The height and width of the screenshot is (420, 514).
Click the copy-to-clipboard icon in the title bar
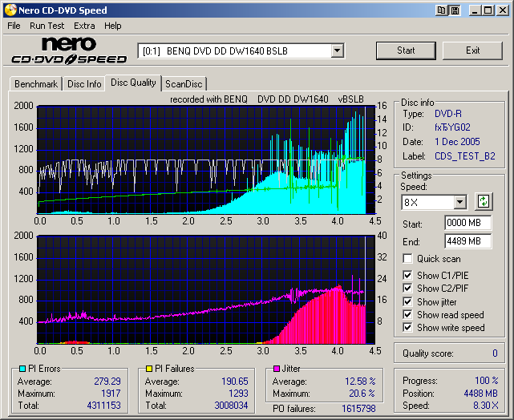(443, 10)
